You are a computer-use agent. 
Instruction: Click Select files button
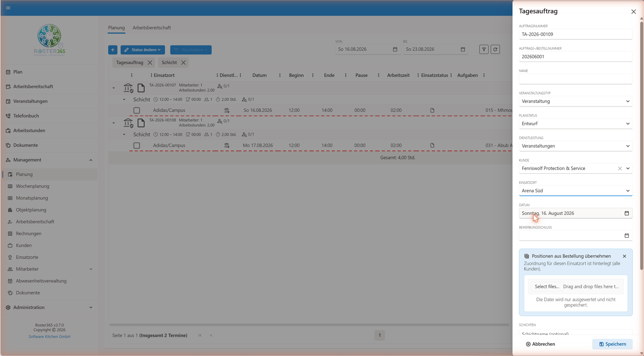(x=547, y=287)
